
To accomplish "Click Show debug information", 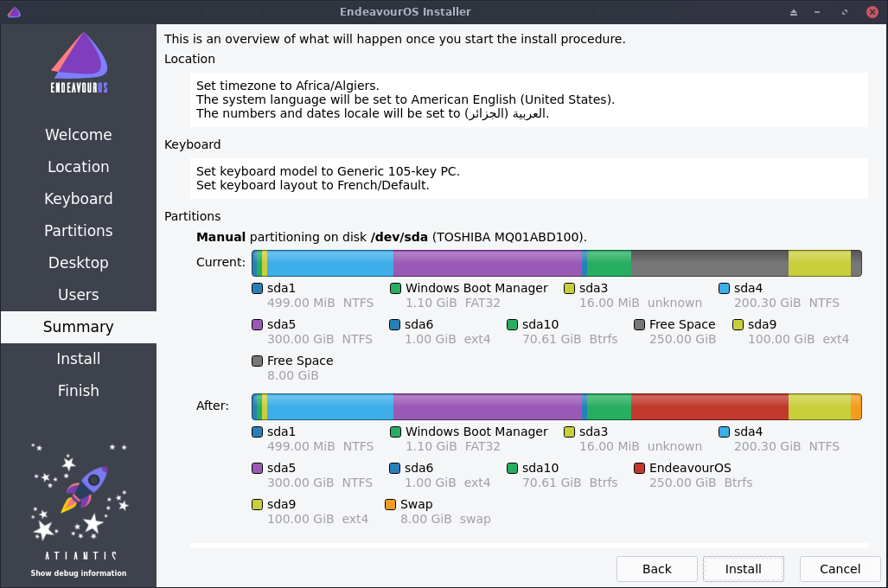I will click(79, 573).
